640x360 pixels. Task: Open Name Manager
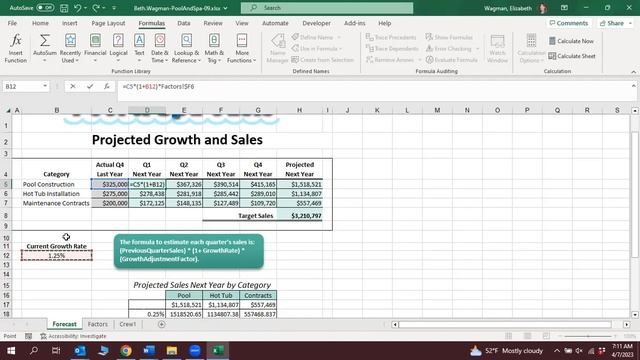click(278, 48)
